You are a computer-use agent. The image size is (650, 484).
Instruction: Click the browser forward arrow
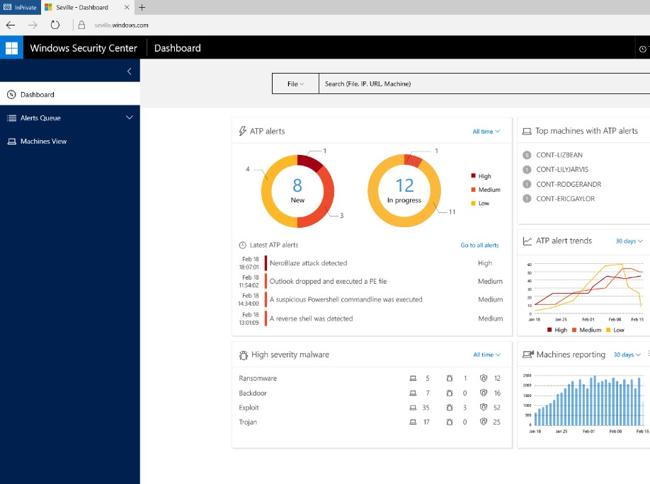33,25
